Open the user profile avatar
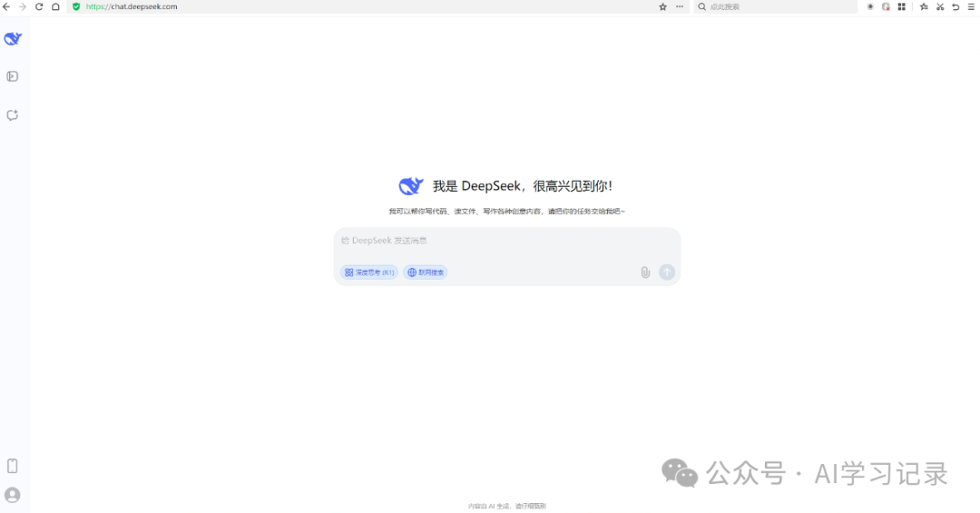Image resolution: width=980 pixels, height=513 pixels. (13, 496)
